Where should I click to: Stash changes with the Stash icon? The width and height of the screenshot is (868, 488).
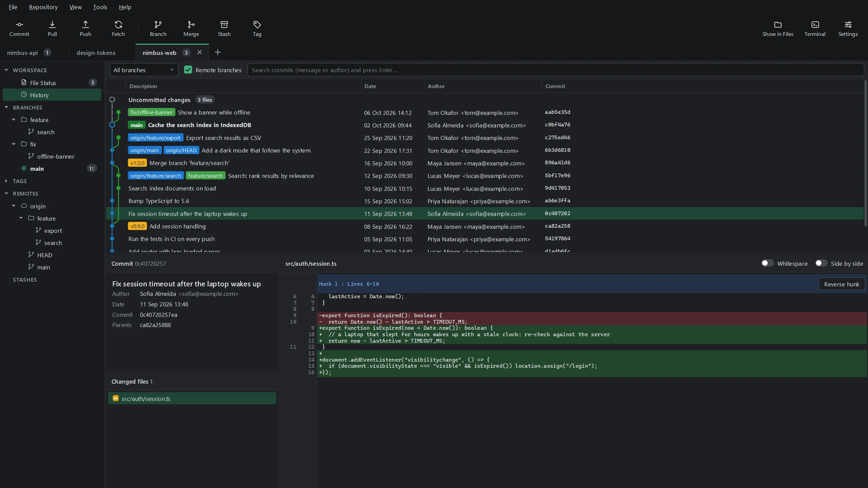click(224, 28)
